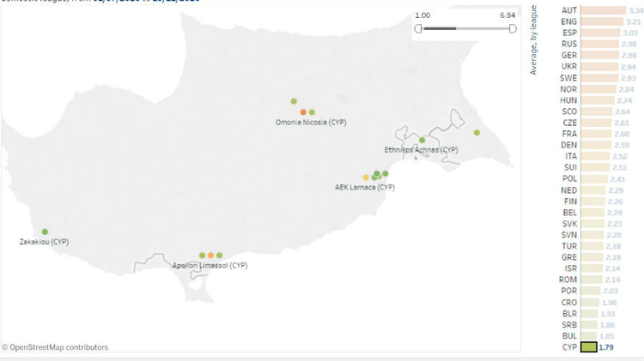Select the ESP bar in league chart
This screenshot has width=644, height=361.
click(601, 33)
